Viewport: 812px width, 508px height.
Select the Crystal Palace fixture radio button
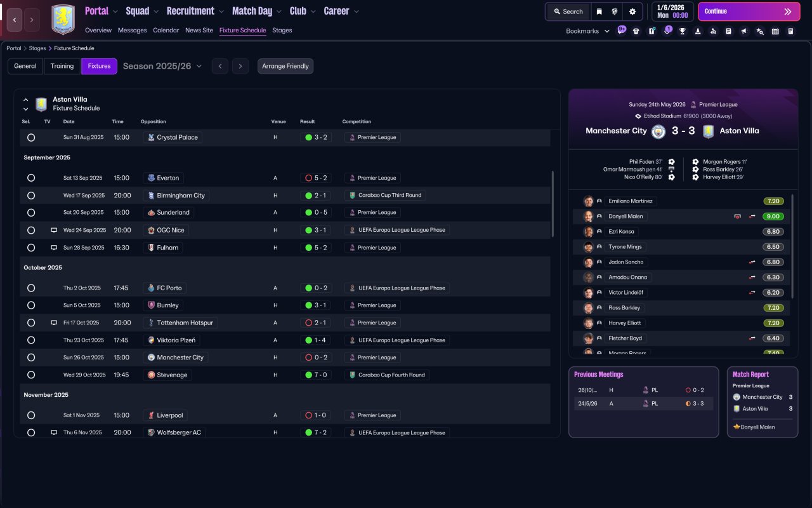point(31,137)
